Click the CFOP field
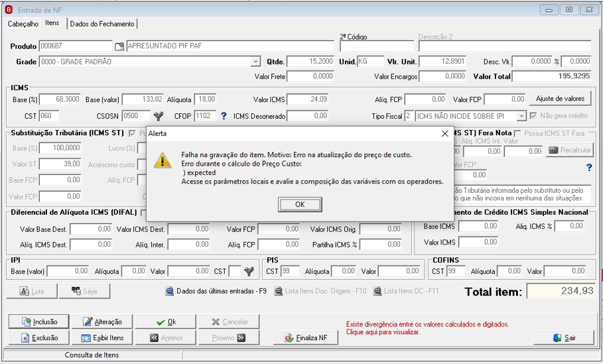The height and width of the screenshot is (364, 603). tap(205, 115)
